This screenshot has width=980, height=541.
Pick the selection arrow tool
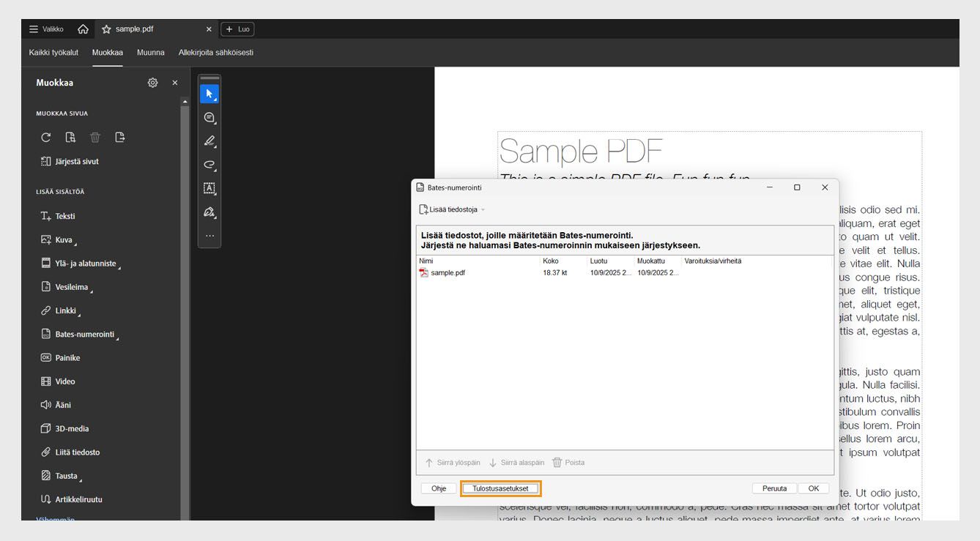coord(209,94)
